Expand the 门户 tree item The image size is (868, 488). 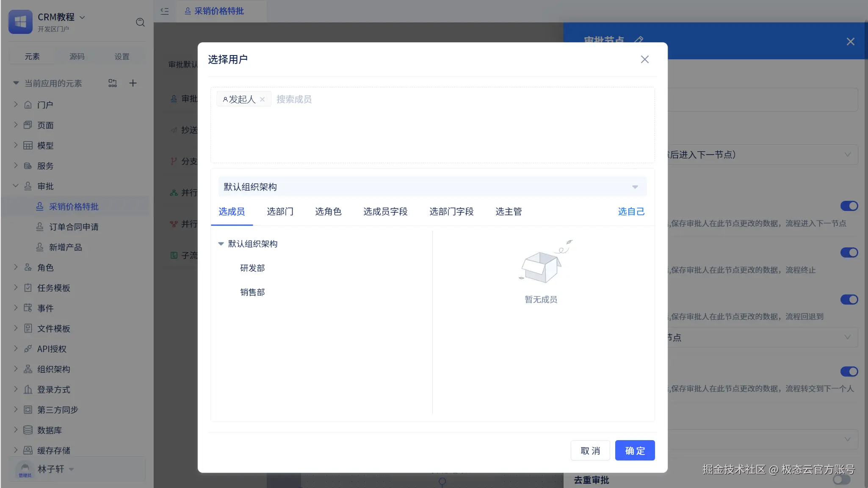click(x=16, y=104)
